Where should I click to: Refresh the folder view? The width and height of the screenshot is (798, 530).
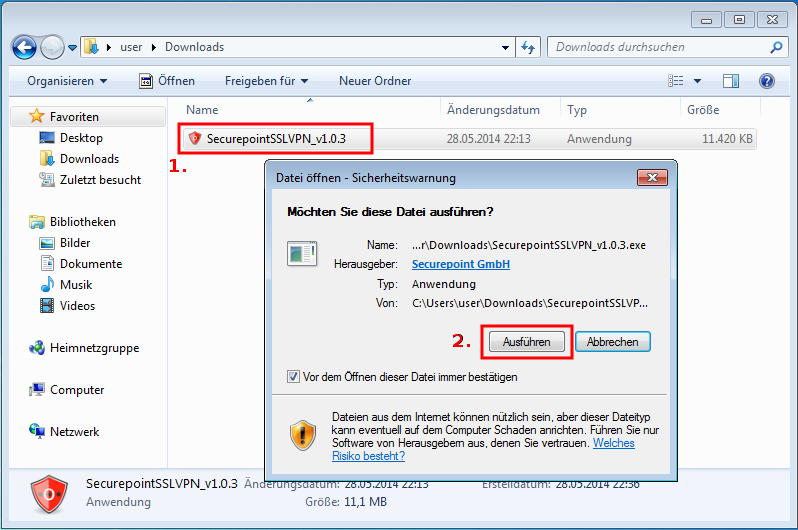click(x=528, y=47)
